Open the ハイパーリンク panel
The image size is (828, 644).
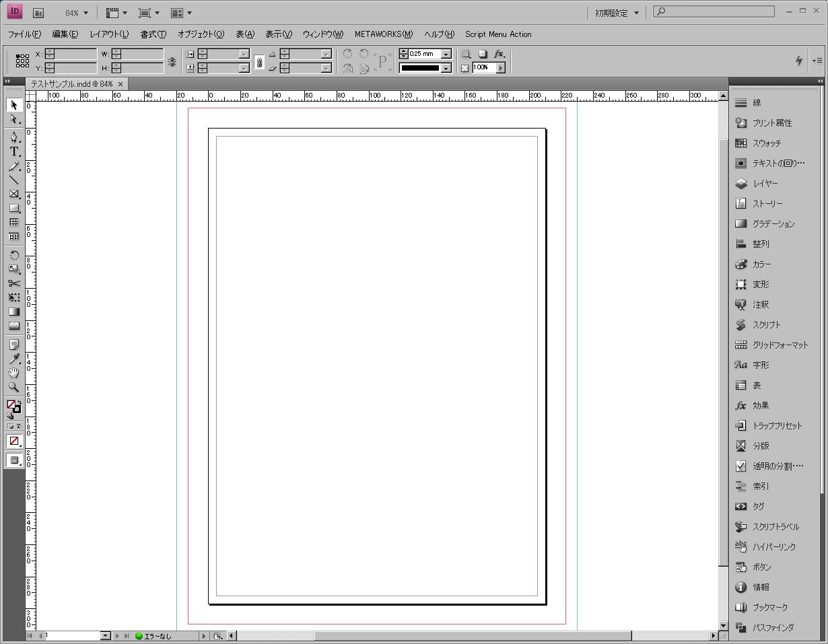(x=775, y=547)
